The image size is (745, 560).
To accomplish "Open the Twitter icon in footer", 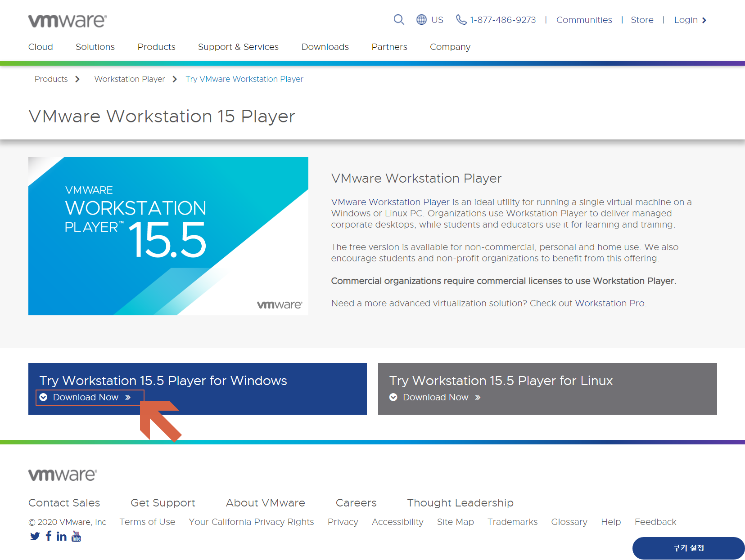I will point(35,536).
